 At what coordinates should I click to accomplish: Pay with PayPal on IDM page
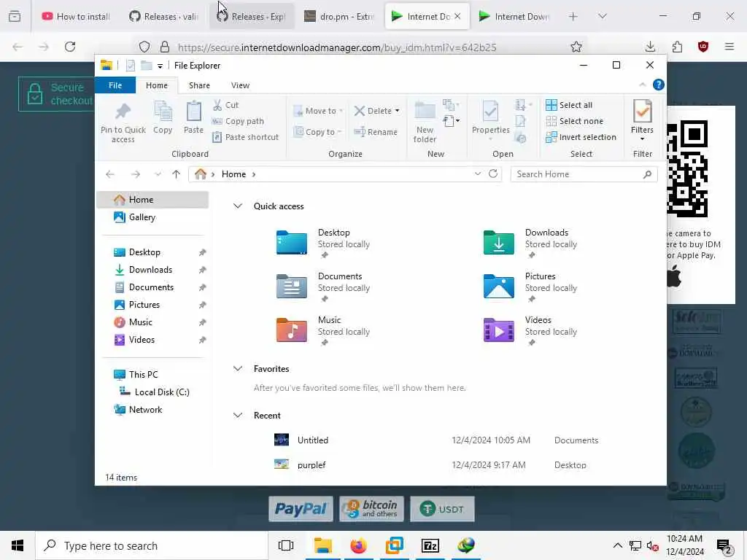(301, 508)
